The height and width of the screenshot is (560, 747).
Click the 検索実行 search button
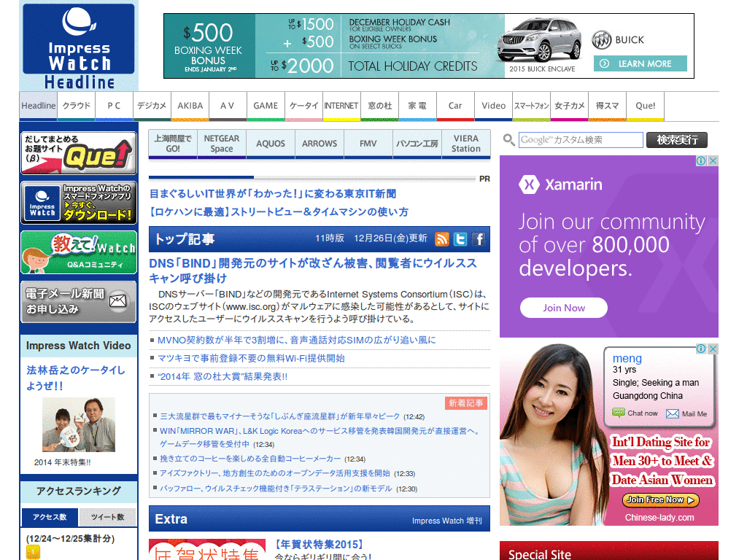[x=676, y=140]
